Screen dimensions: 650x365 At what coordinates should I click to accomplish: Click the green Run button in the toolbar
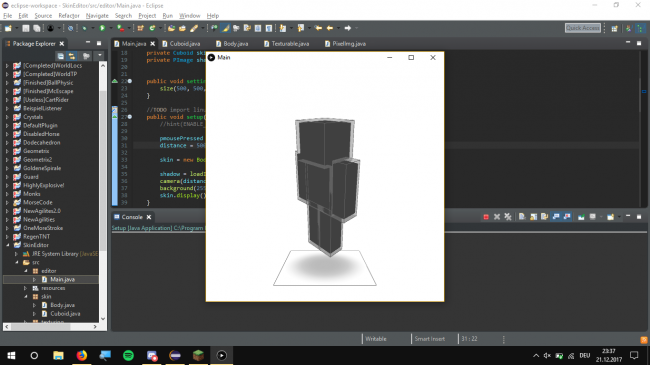[x=102, y=28]
